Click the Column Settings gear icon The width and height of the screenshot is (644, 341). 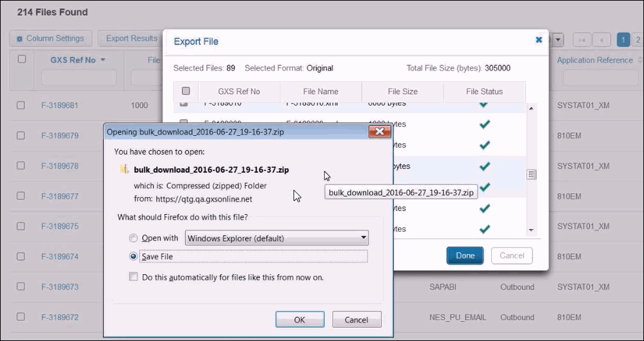click(20, 39)
